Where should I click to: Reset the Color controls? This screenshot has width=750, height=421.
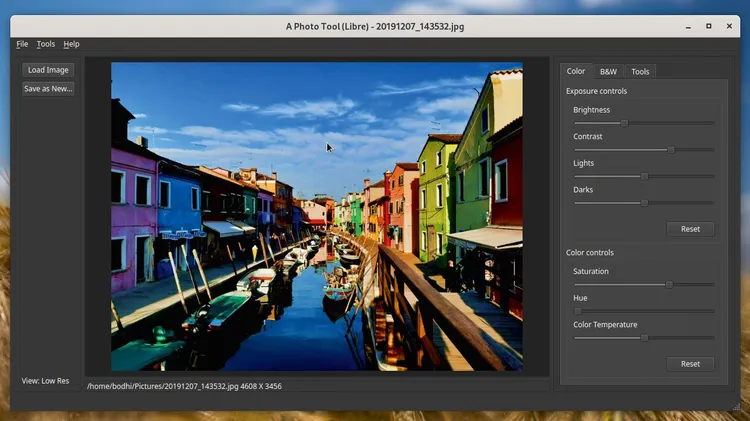pos(690,364)
